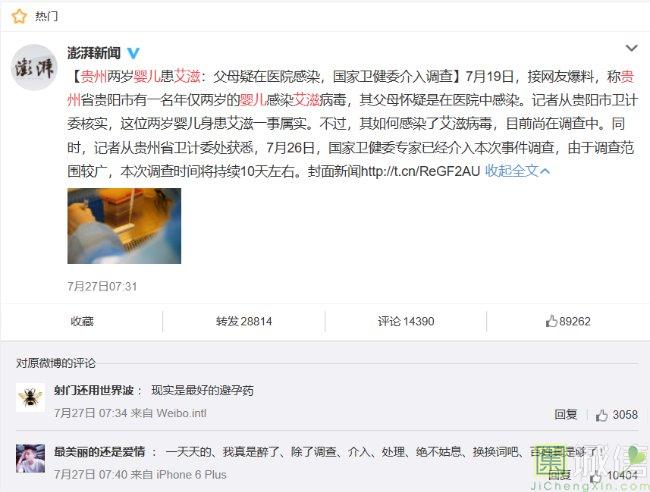Open the 转发 28814 repost tab
Screen dimensions: 650x492
pos(244,321)
